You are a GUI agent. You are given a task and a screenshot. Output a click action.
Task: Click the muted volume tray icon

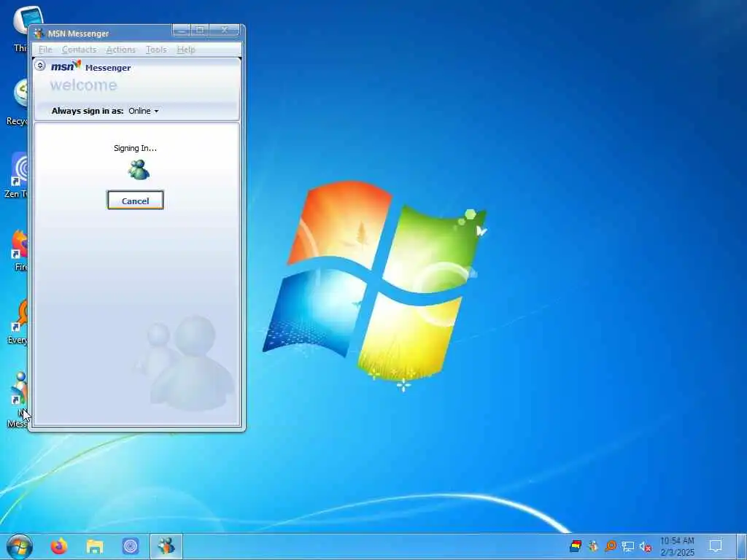tap(645, 547)
